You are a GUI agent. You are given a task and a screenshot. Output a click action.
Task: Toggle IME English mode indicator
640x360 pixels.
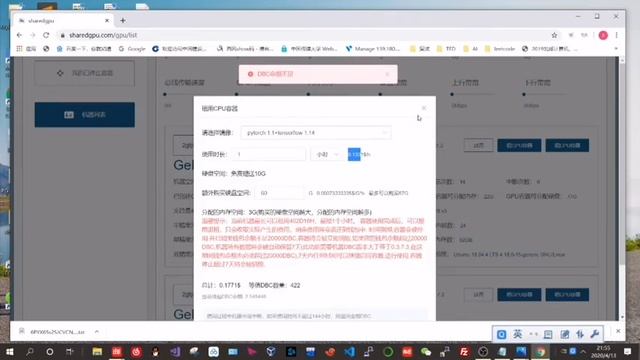[x=518, y=334]
